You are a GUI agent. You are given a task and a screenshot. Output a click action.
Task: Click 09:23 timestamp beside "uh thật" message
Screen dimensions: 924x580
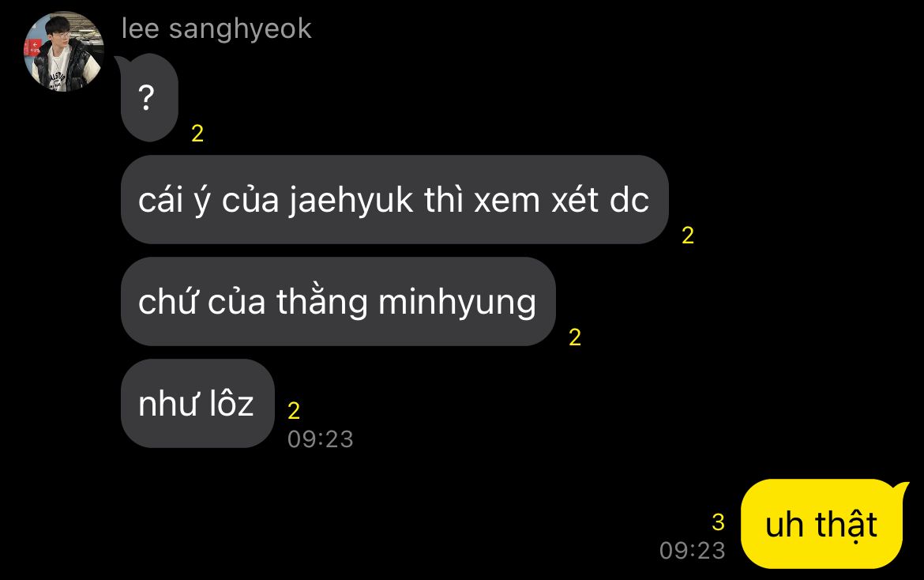[x=693, y=551]
